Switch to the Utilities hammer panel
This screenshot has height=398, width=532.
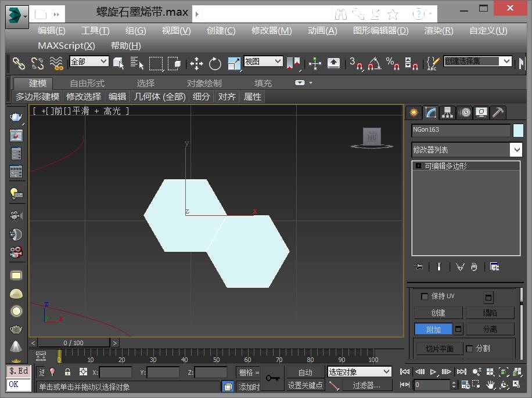[498, 113]
